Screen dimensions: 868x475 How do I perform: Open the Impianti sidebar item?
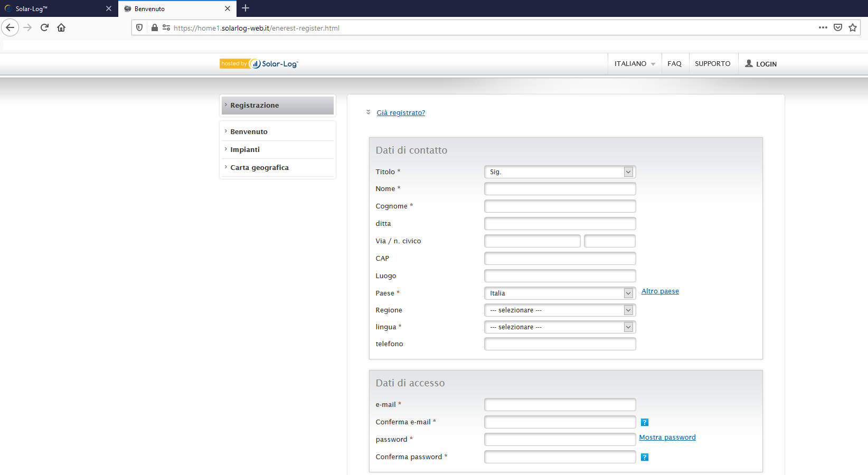pyautogui.click(x=245, y=150)
